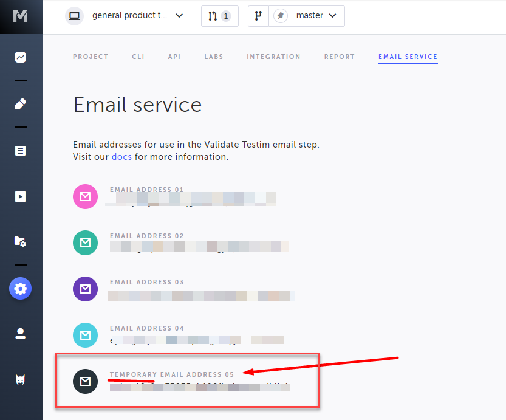Open the test list icon in sidebar
The image size is (506, 420).
pyautogui.click(x=20, y=151)
